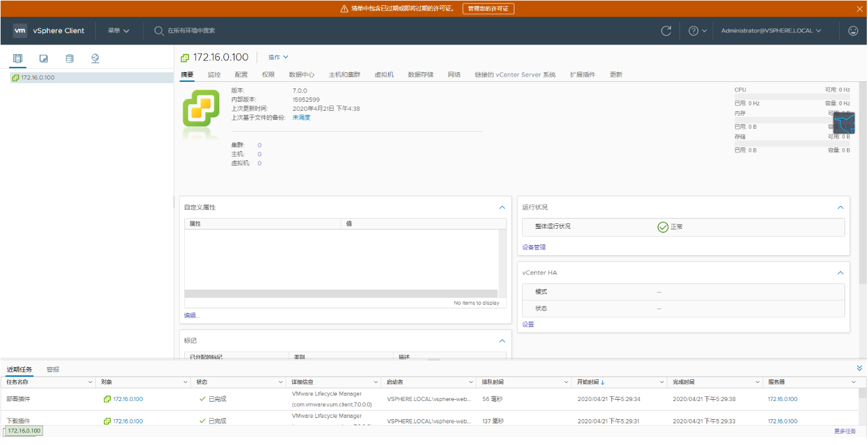Open the VMs and Templates inventory view
This screenshot has height=445, width=868.
[43, 58]
